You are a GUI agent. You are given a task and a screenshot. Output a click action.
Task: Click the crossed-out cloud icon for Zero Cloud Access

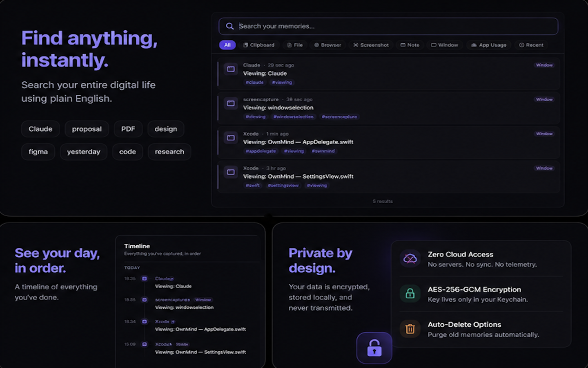pos(410,259)
